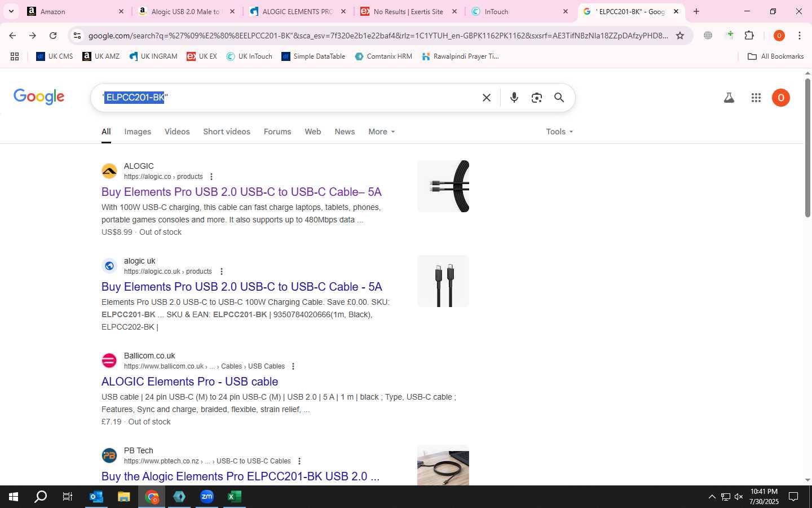
Task: Search by image with Google Lens icon
Action: click(536, 98)
